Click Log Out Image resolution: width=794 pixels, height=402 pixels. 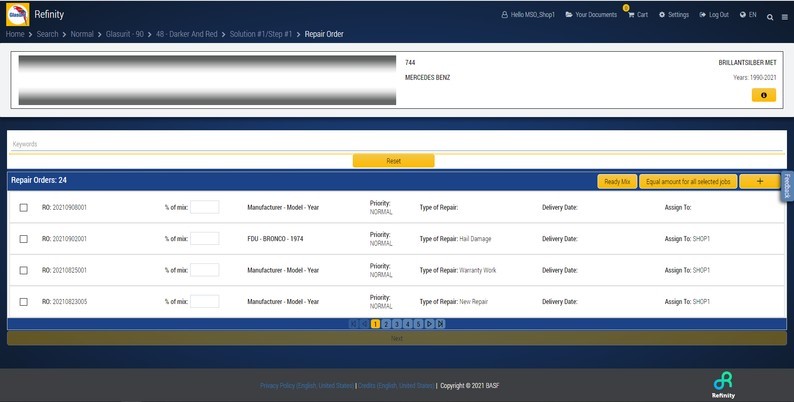pyautogui.click(x=714, y=15)
